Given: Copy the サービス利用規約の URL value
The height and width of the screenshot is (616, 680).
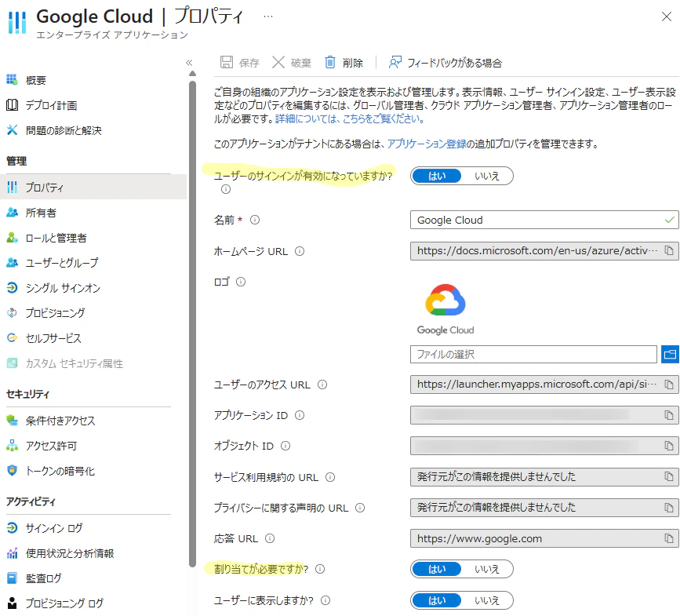Looking at the screenshot, I should (x=669, y=476).
